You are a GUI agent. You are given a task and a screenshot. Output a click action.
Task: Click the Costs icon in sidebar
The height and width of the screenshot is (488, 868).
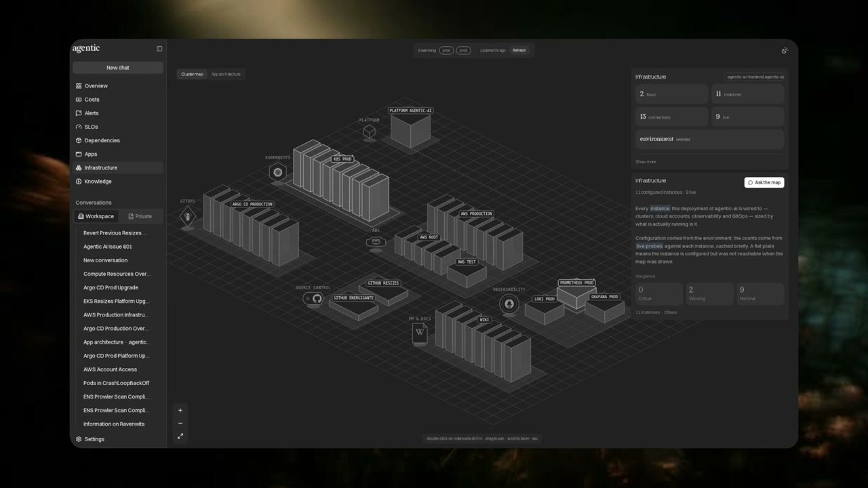pos(79,100)
